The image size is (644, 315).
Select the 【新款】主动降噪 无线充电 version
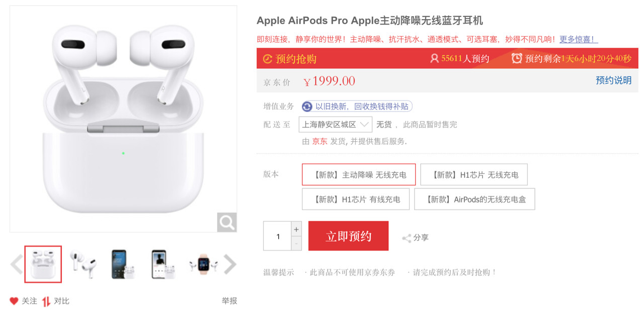358,174
